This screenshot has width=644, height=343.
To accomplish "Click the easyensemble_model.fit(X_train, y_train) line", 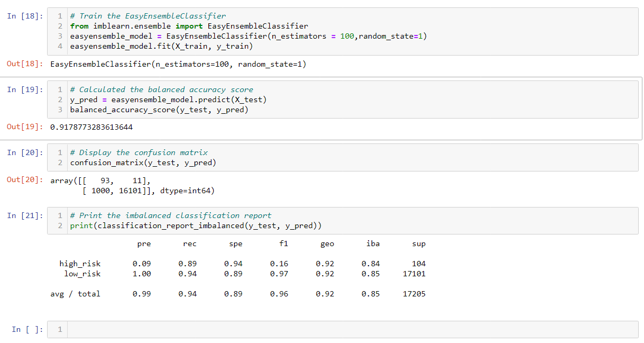I will pyautogui.click(x=161, y=46).
